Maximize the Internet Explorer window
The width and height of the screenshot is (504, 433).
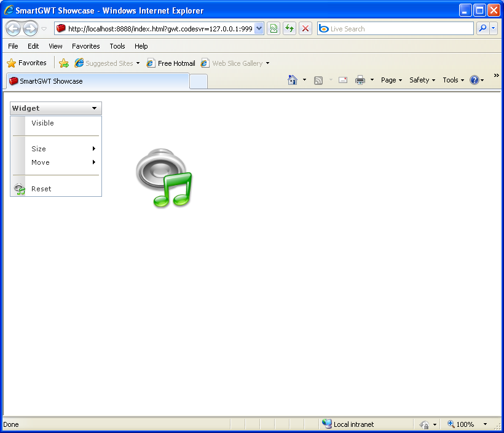click(479, 10)
